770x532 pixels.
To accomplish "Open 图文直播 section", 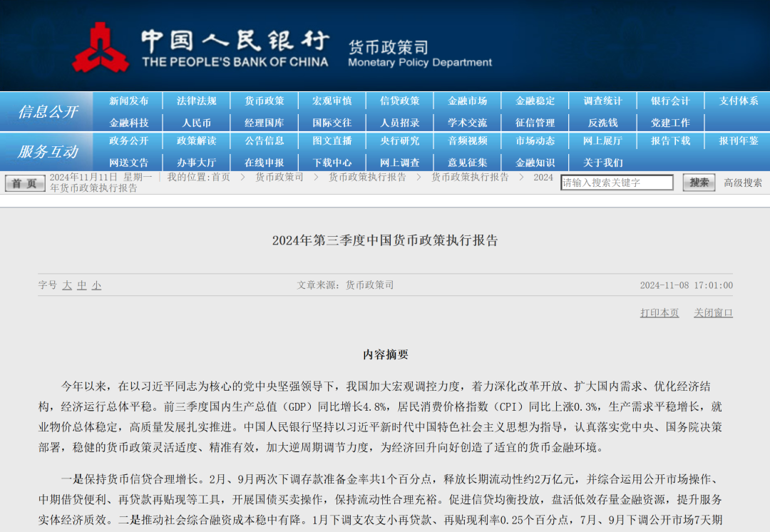I will click(x=332, y=140).
